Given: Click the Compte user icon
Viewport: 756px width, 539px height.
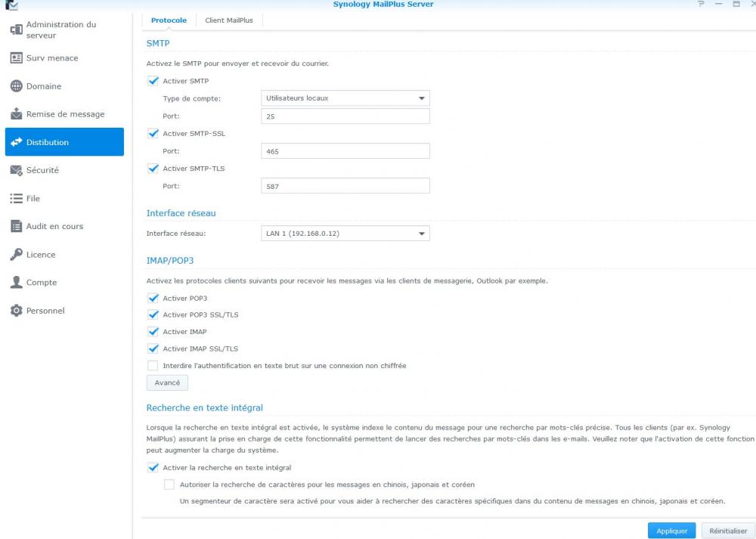Looking at the screenshot, I should [x=17, y=282].
